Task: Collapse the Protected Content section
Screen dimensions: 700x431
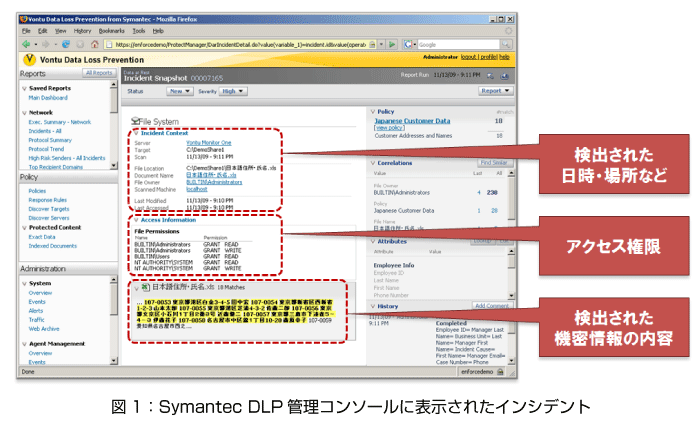Action: click(24, 228)
